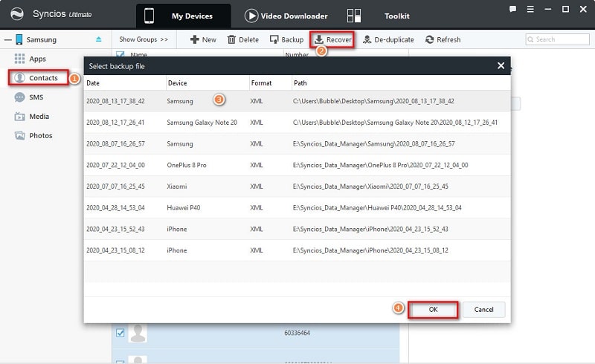This screenshot has width=595, height=364.
Task: Select Media in the sidebar
Action: tap(32, 117)
